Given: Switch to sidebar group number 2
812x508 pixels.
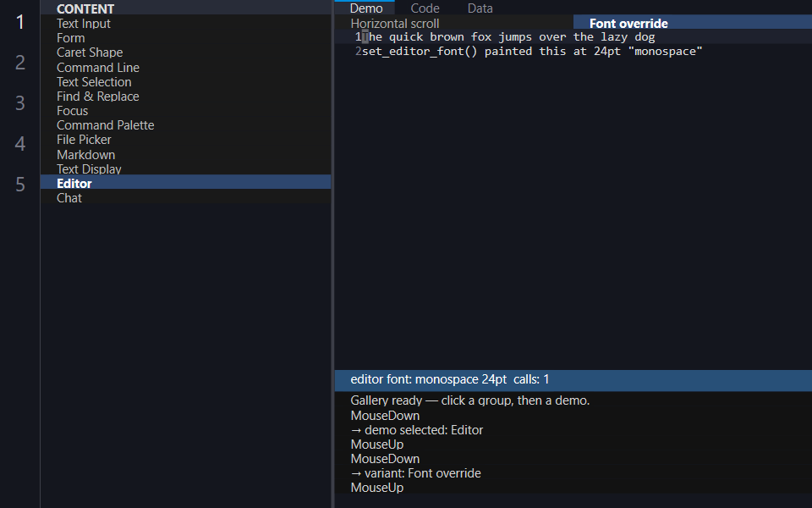Looking at the screenshot, I should coord(20,62).
